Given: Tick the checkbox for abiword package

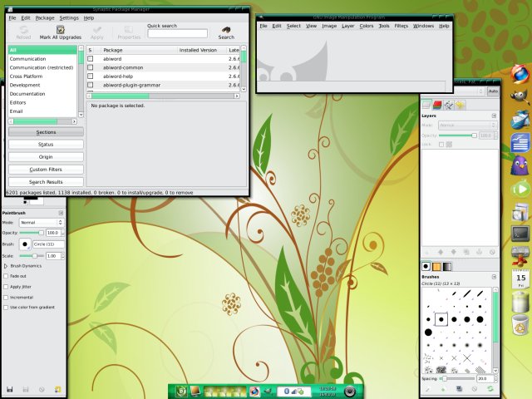Looking at the screenshot, I should click(91, 59).
